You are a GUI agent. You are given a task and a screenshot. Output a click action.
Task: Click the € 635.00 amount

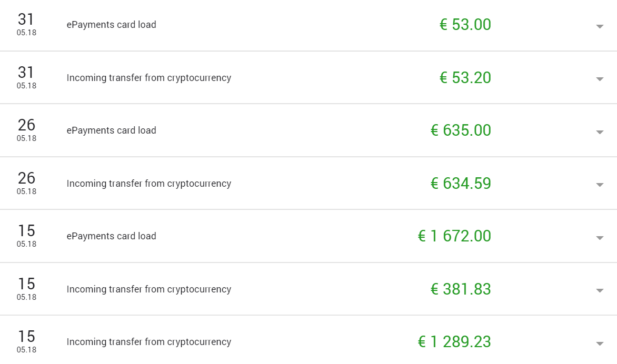point(461,130)
